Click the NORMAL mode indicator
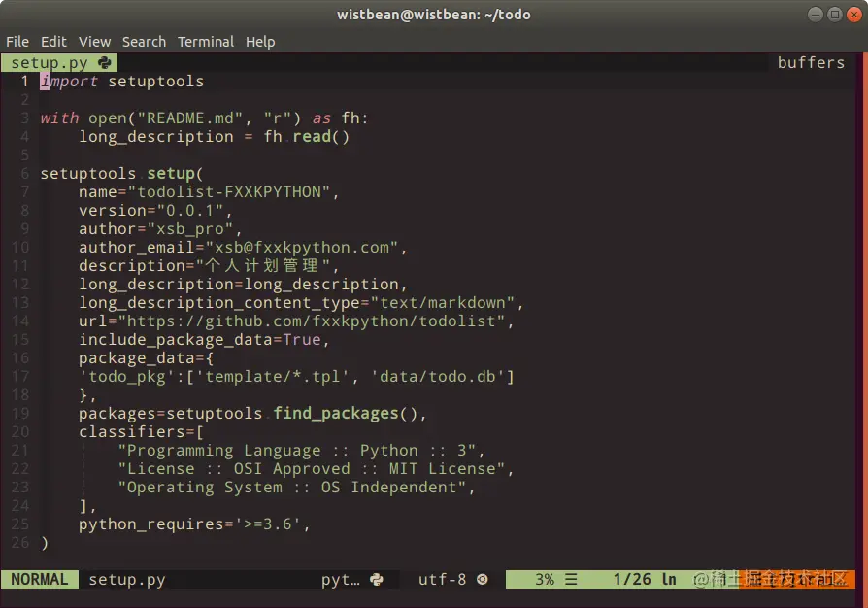 [x=39, y=579]
